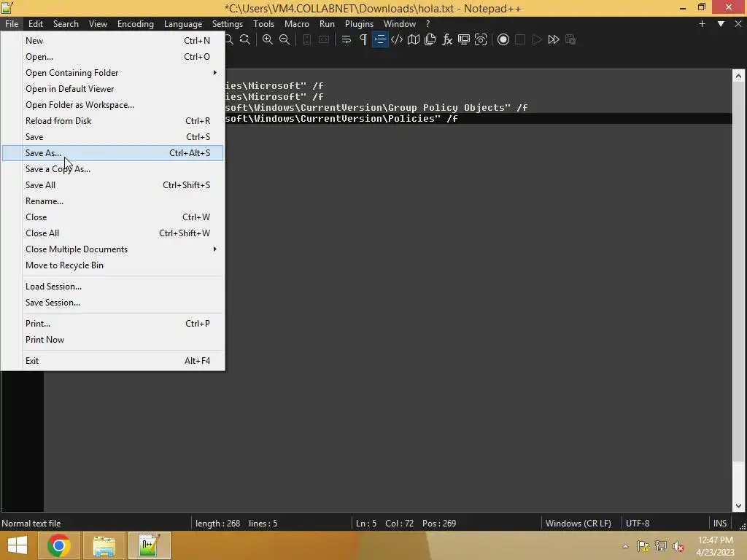Click the Zoom In toolbar icon
The height and width of the screenshot is (560, 747).
[268, 39]
